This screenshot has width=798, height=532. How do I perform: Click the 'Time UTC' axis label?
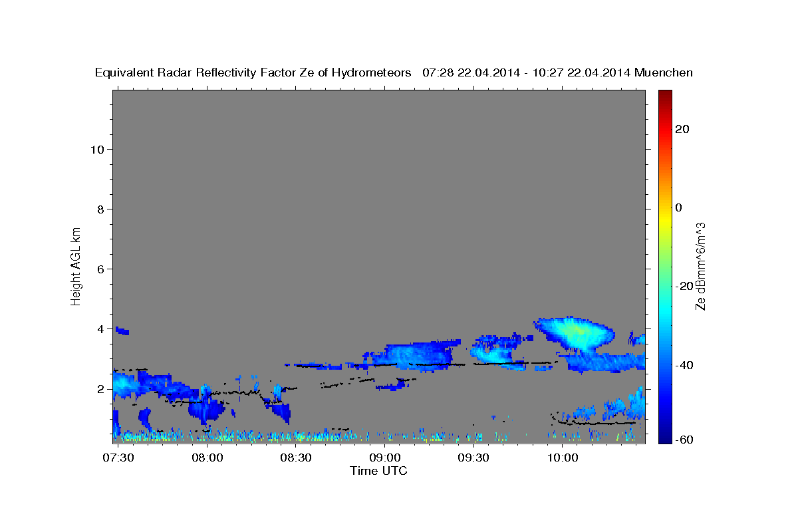378,471
